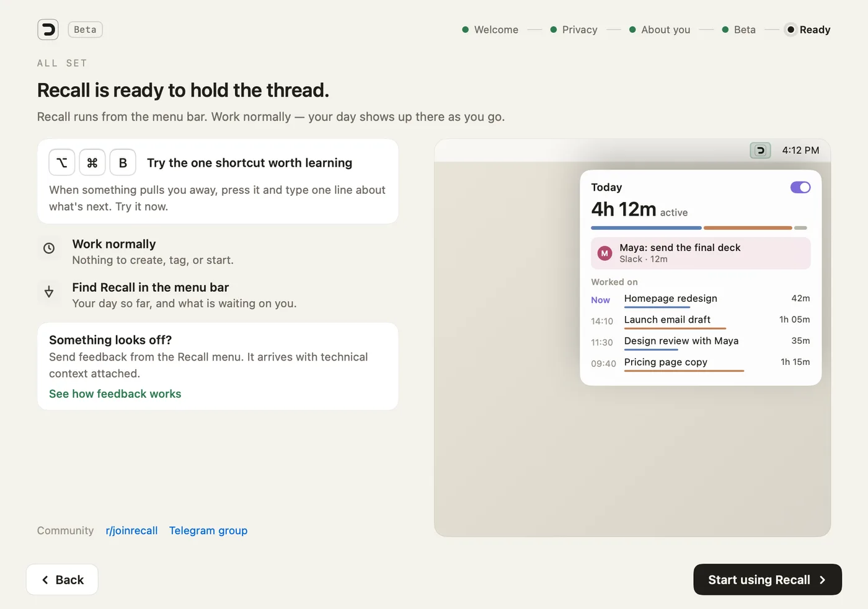Select the Homepage redesign row
The image size is (868, 609).
(701, 300)
